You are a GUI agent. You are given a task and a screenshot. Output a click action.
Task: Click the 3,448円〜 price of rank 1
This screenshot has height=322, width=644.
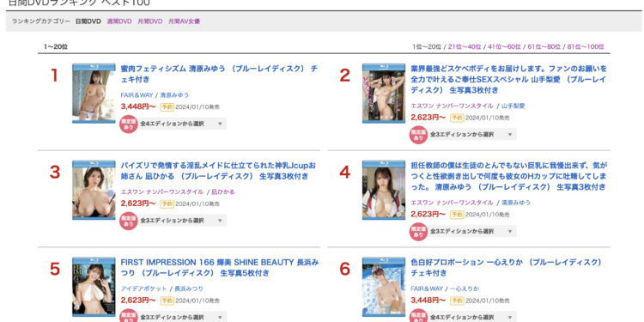pos(138,106)
